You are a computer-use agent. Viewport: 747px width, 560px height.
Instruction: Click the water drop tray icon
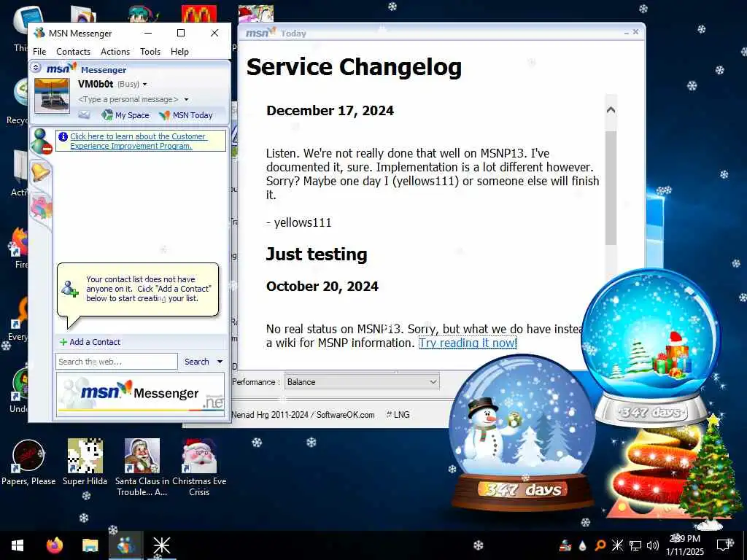583,545
